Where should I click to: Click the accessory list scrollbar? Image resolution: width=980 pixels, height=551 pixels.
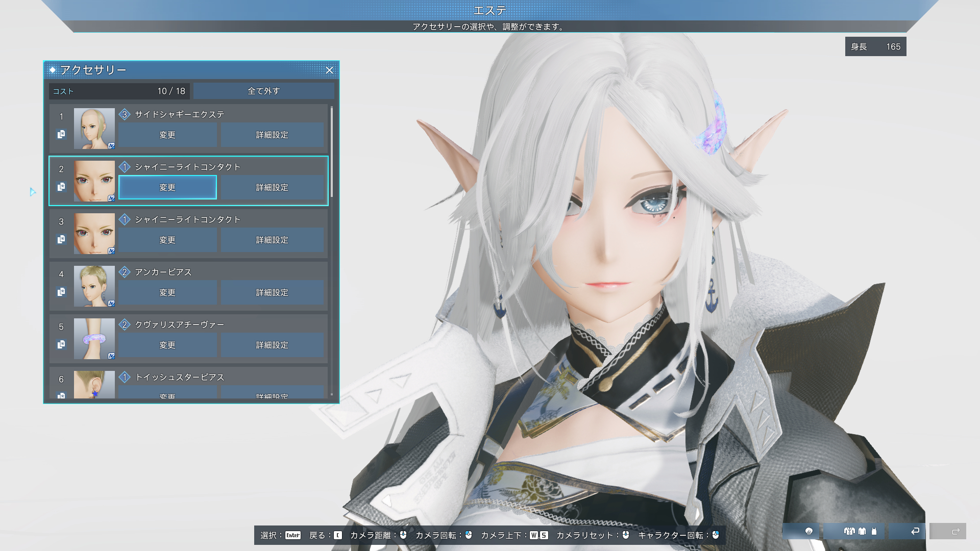pyautogui.click(x=332, y=152)
